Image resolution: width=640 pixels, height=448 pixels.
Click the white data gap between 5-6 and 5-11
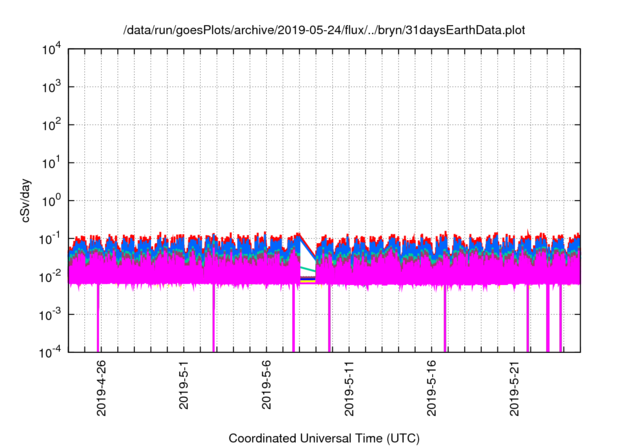307,261
